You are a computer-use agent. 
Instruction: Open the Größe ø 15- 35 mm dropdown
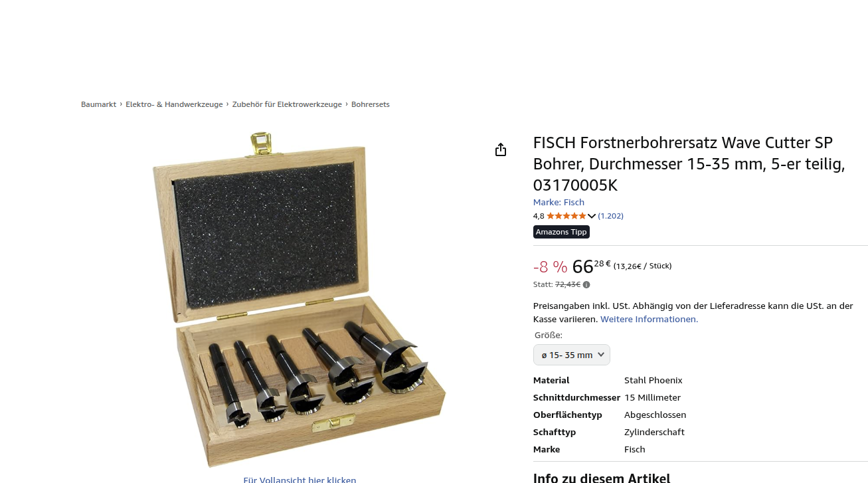click(x=572, y=355)
